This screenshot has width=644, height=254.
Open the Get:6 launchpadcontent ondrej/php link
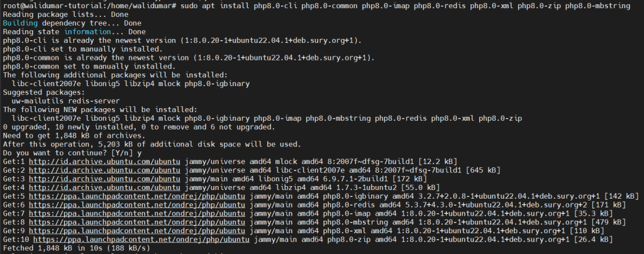136,204
